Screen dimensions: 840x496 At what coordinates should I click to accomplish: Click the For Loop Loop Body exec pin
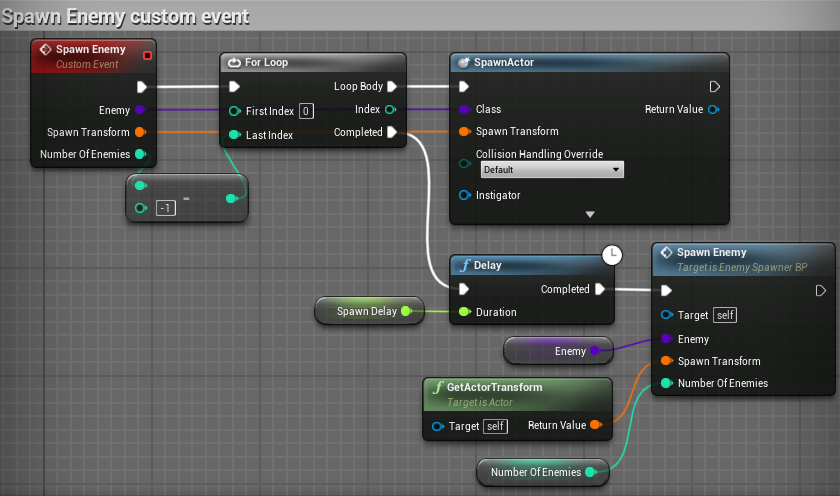(x=392, y=87)
